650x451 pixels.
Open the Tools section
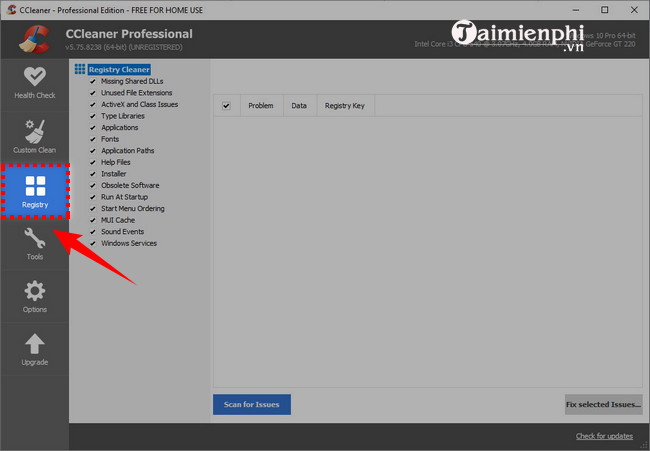point(35,244)
